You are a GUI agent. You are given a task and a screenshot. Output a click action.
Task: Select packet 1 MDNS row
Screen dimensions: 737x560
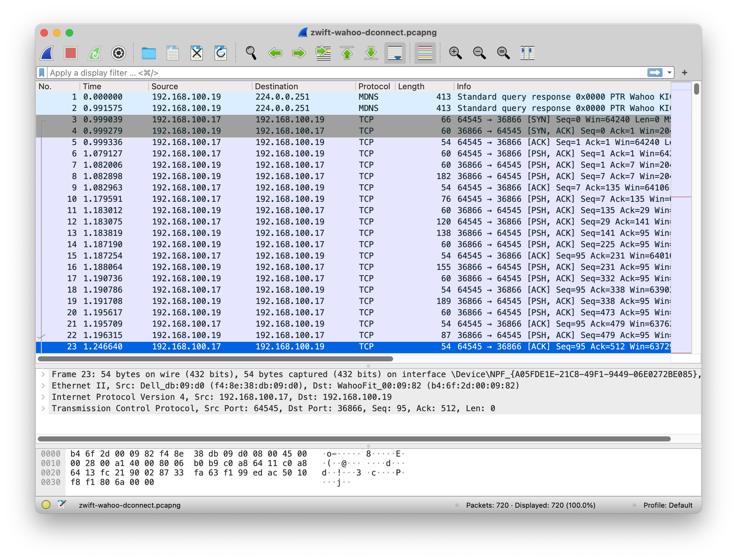point(353,97)
